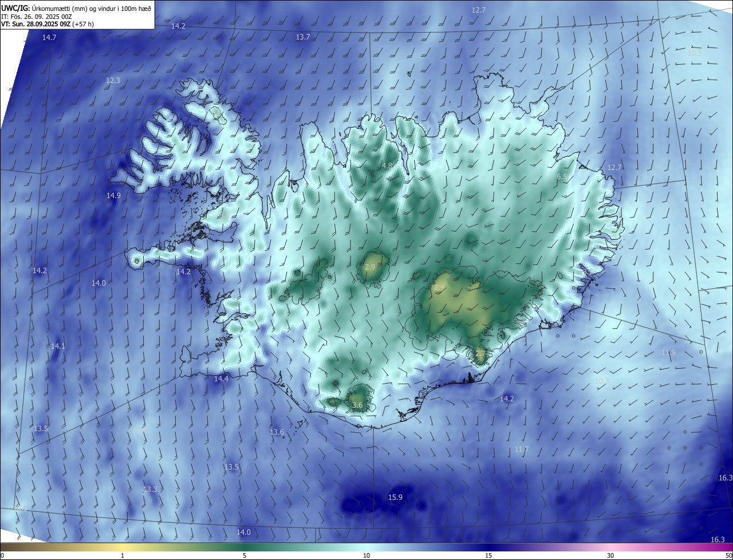This screenshot has width=733, height=560.
Task: Click the 14.4 value near Reykjanes
Action: (221, 379)
